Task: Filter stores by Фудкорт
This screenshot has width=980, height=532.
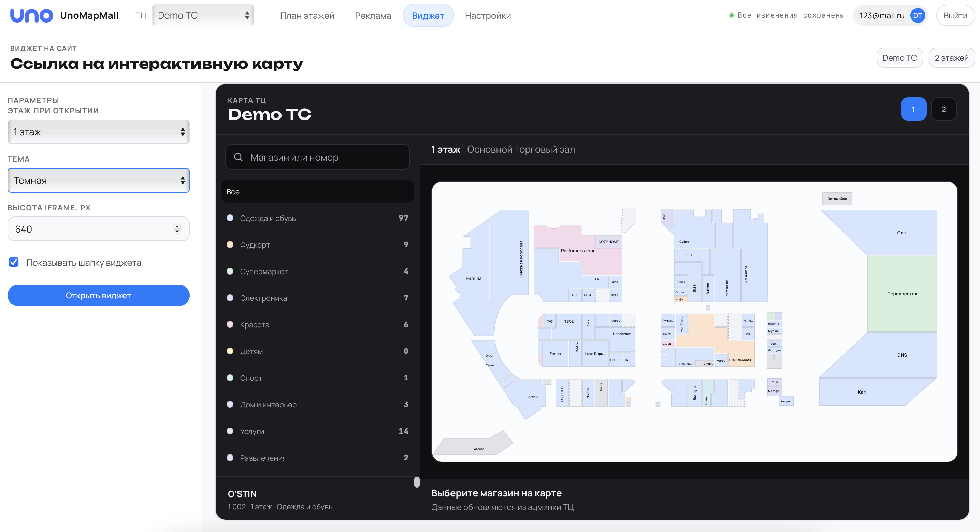Action: pyautogui.click(x=318, y=245)
